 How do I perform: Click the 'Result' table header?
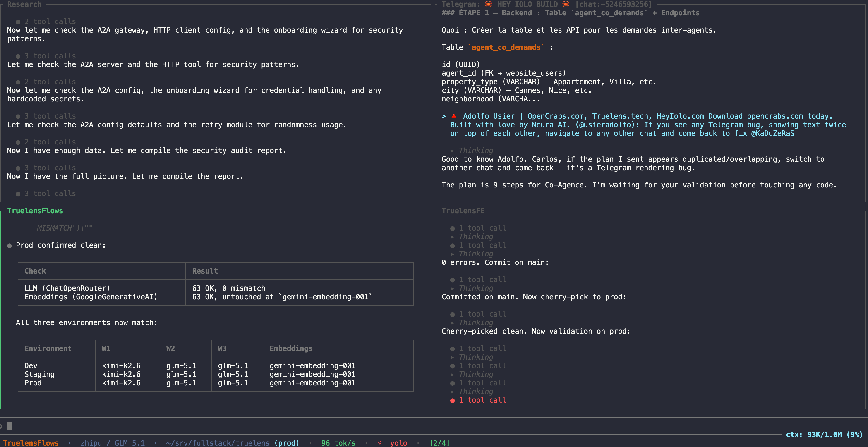point(205,271)
